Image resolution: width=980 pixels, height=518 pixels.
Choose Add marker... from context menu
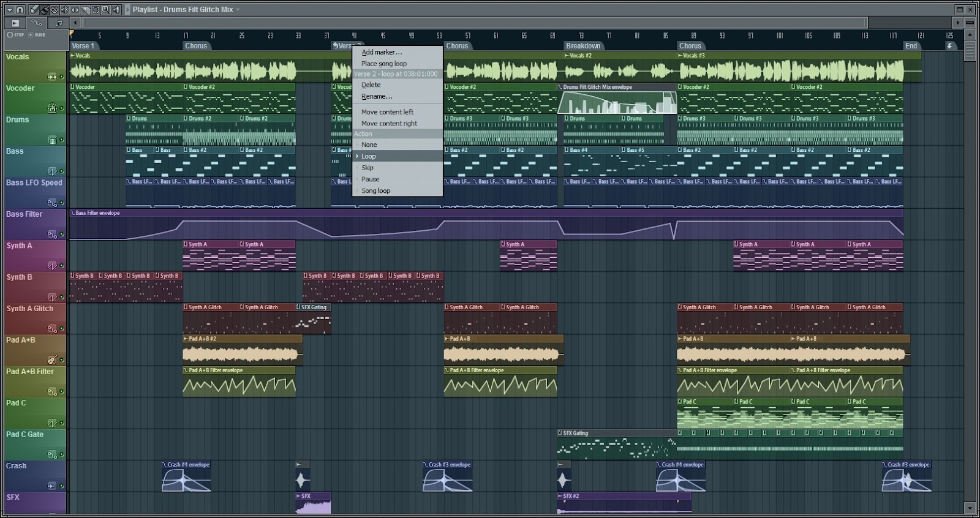coord(398,52)
